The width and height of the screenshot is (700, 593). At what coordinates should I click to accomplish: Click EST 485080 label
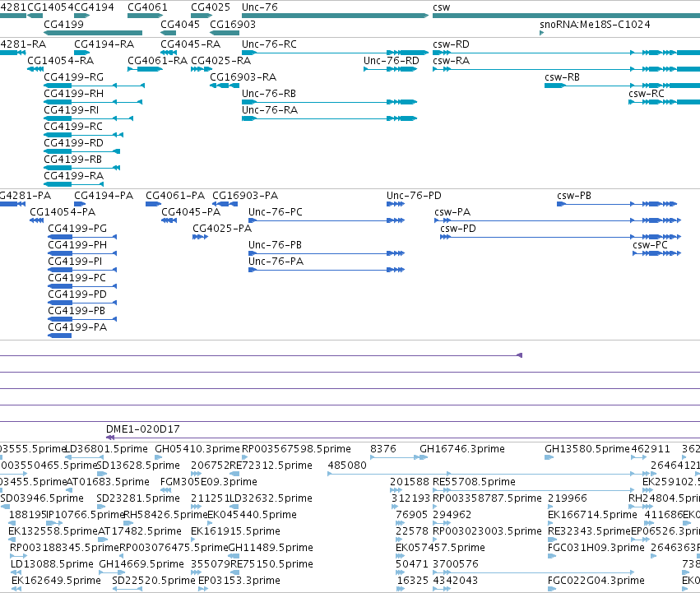point(347,466)
